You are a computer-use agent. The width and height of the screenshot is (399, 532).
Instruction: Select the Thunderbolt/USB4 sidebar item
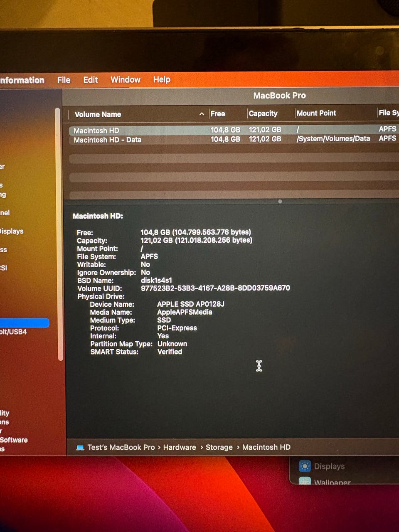13,332
